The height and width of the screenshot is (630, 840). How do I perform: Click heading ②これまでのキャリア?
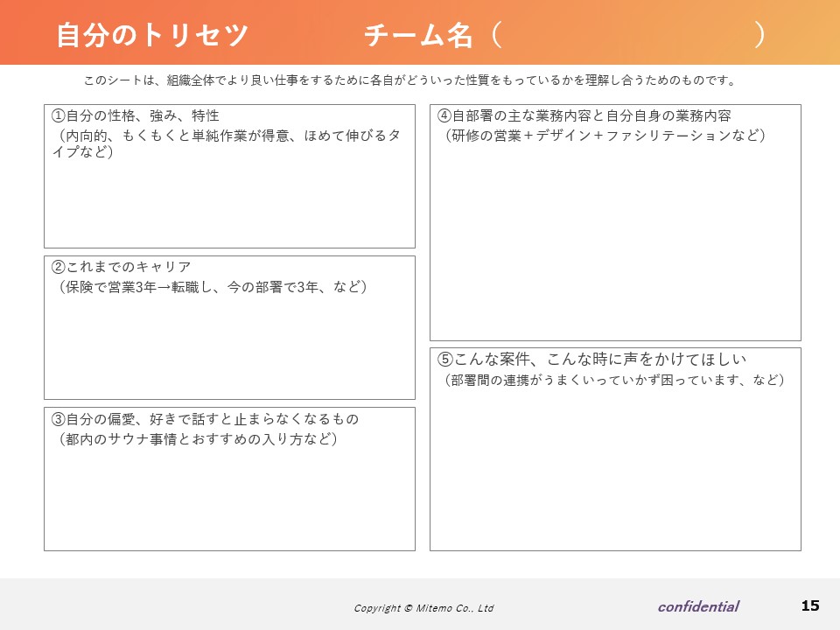click(121, 267)
